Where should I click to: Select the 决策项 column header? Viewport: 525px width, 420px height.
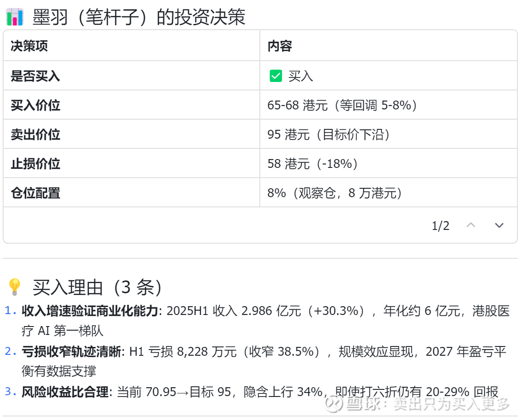click(x=29, y=46)
